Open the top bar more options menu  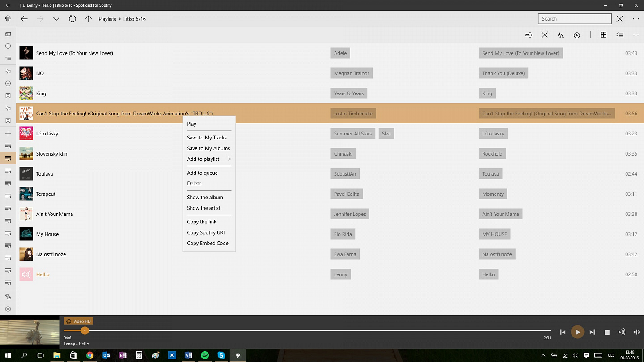point(636,19)
